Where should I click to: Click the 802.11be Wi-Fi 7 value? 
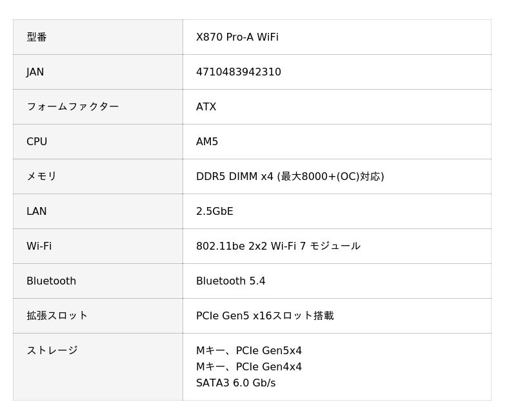point(278,246)
